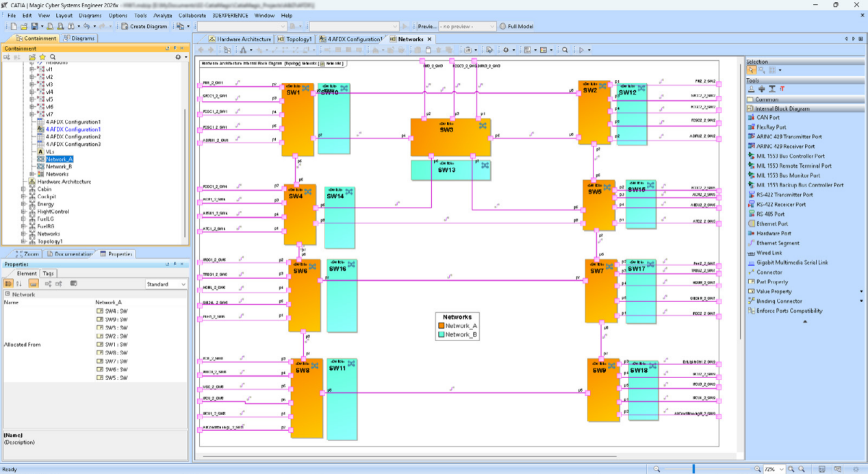
Task: Open the 'no preview' dropdown
Action: 468,26
